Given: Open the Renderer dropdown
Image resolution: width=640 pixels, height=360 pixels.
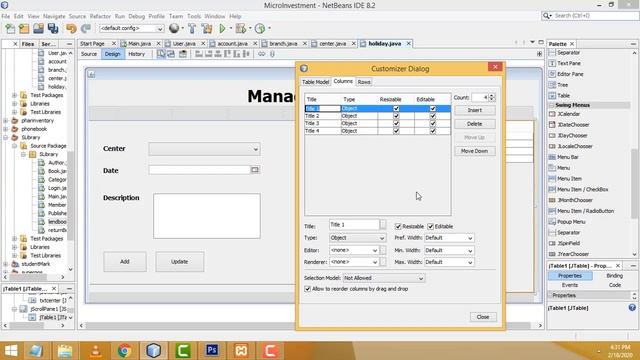Looking at the screenshot, I should (x=354, y=262).
